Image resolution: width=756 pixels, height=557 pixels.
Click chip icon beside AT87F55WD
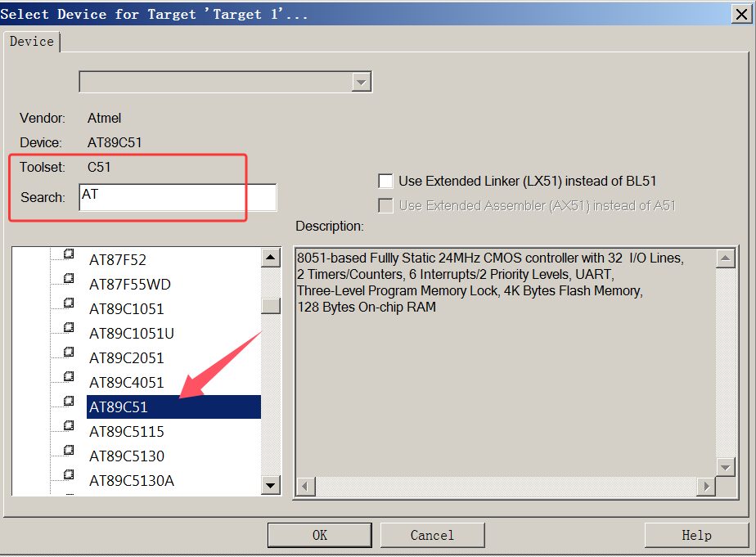[69, 278]
